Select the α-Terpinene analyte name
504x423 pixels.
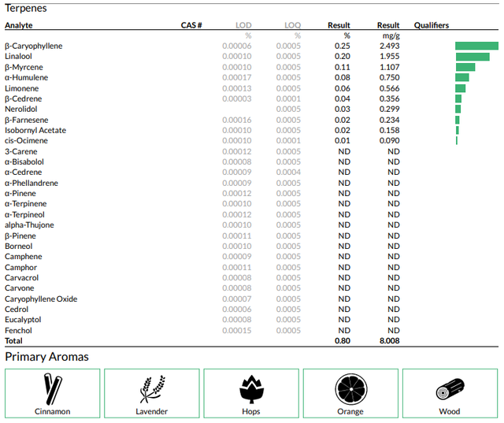(26, 203)
